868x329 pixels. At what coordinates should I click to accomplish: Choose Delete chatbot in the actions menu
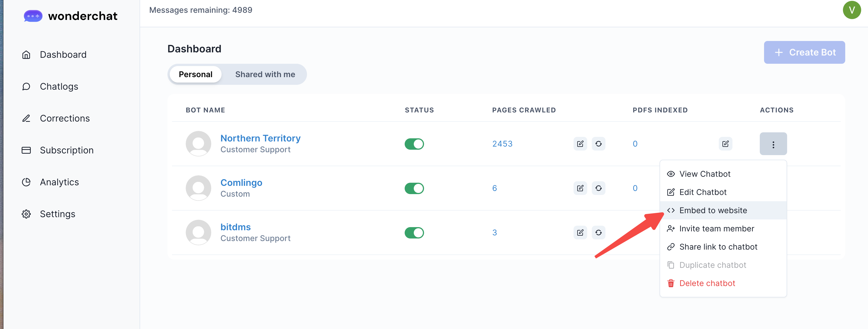coord(707,283)
